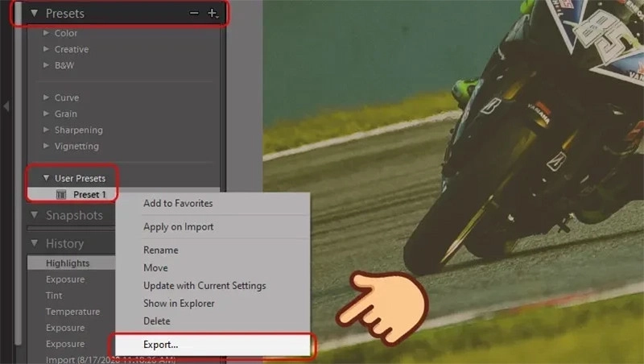The height and width of the screenshot is (364, 644).
Task: Choose Delete in the context menu
Action: click(x=156, y=321)
